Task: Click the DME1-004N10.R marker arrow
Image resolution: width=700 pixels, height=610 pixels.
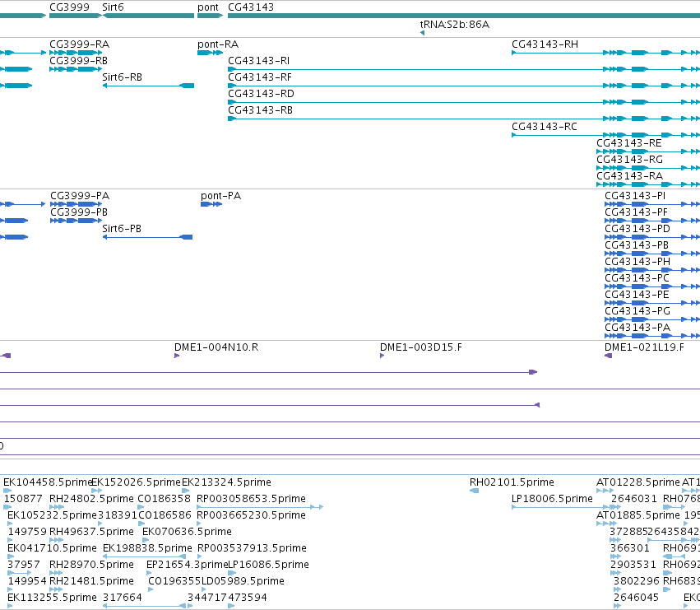Action: (x=177, y=356)
